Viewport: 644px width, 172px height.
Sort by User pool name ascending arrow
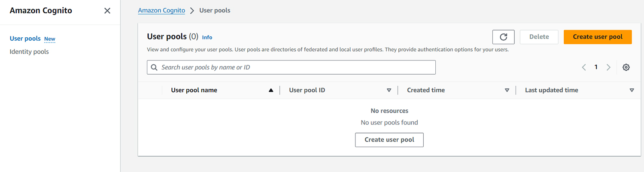pyautogui.click(x=270, y=90)
